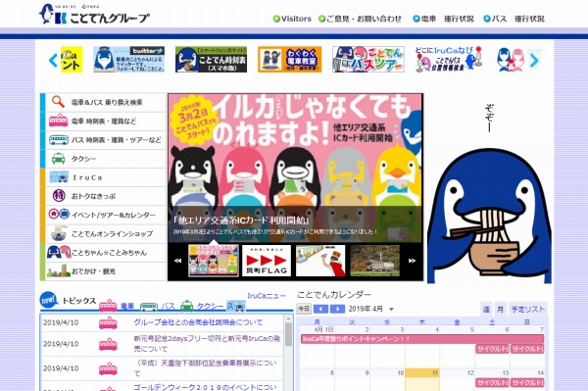Open the Kotoden bus tour banner
Viewport: 588px width, 391px height.
coord(368,59)
